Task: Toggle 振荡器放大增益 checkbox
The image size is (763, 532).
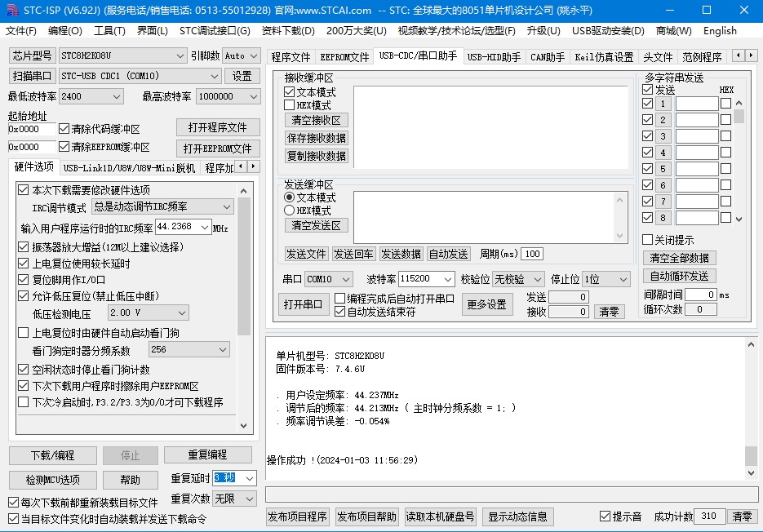Action: pos(23,247)
